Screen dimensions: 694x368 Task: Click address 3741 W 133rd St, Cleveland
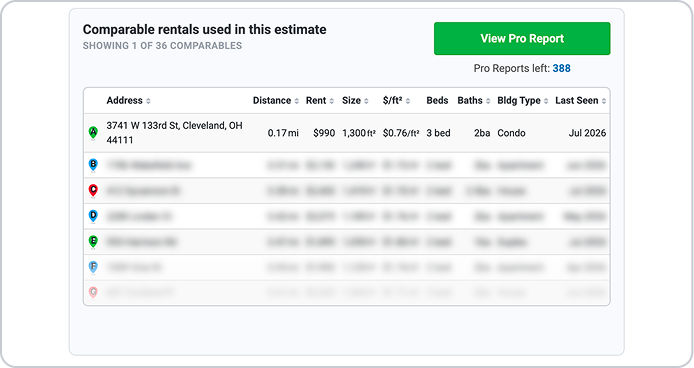174,132
